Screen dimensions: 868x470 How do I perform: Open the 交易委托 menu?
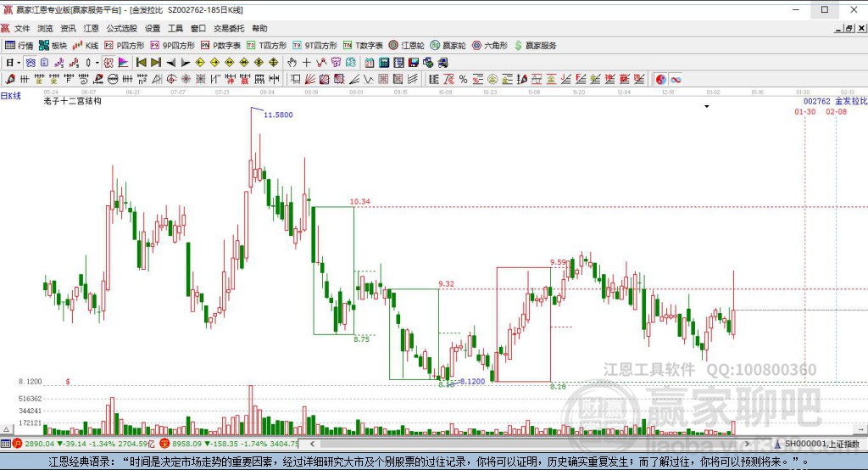[229, 28]
